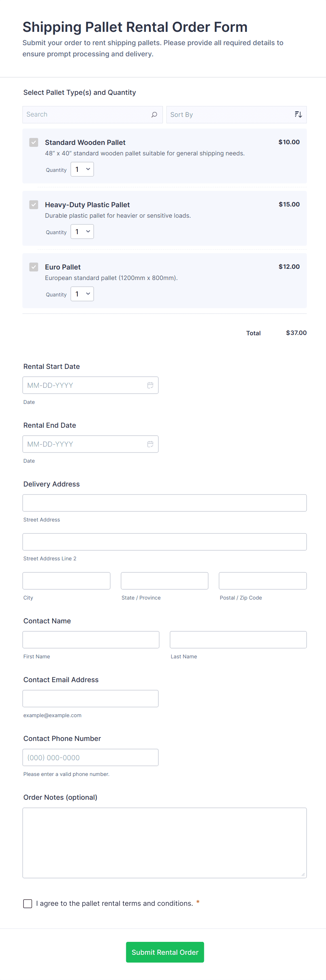Click the search magnifier icon
The width and height of the screenshot is (326, 980).
154,114
